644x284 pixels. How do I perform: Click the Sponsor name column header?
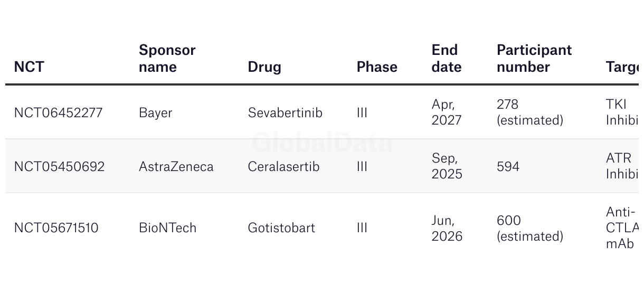(x=167, y=59)
